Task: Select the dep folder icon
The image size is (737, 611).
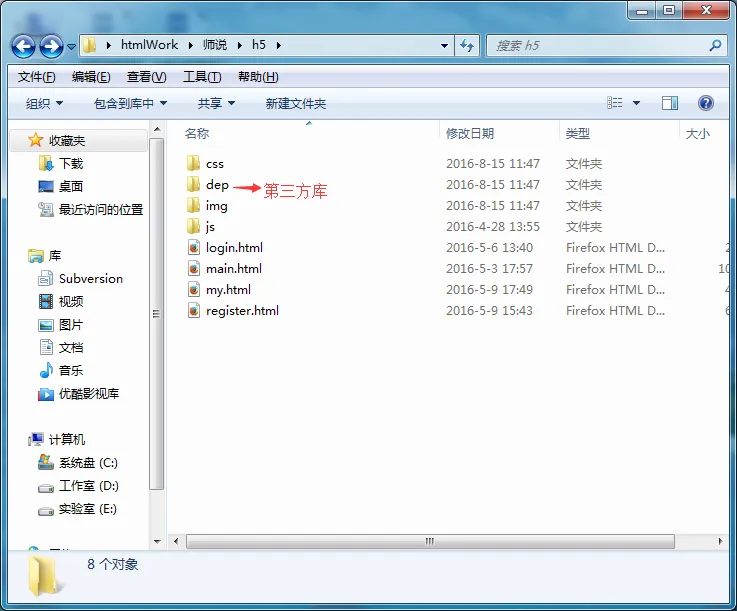Action: coord(193,184)
